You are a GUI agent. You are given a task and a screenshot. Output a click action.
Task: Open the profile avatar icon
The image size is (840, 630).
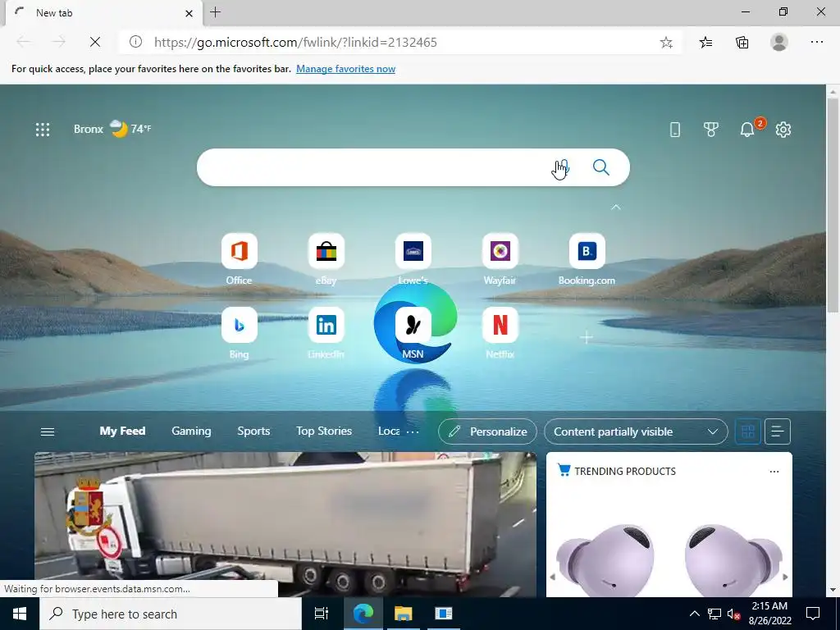coord(779,43)
